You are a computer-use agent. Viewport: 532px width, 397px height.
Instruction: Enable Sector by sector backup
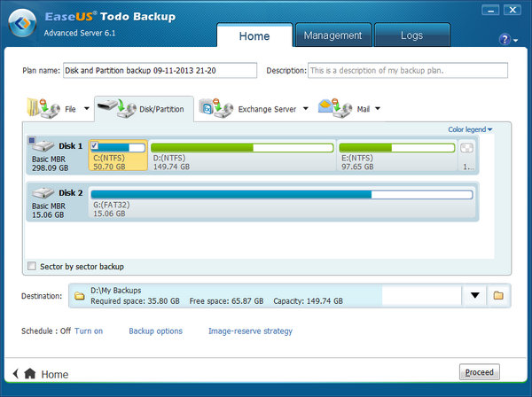point(33,266)
